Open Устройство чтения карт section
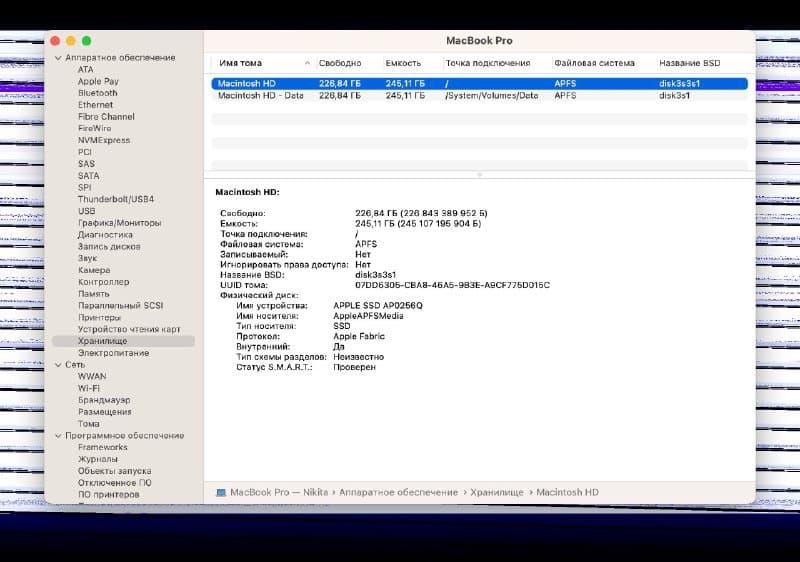The image size is (800, 562). point(129,329)
